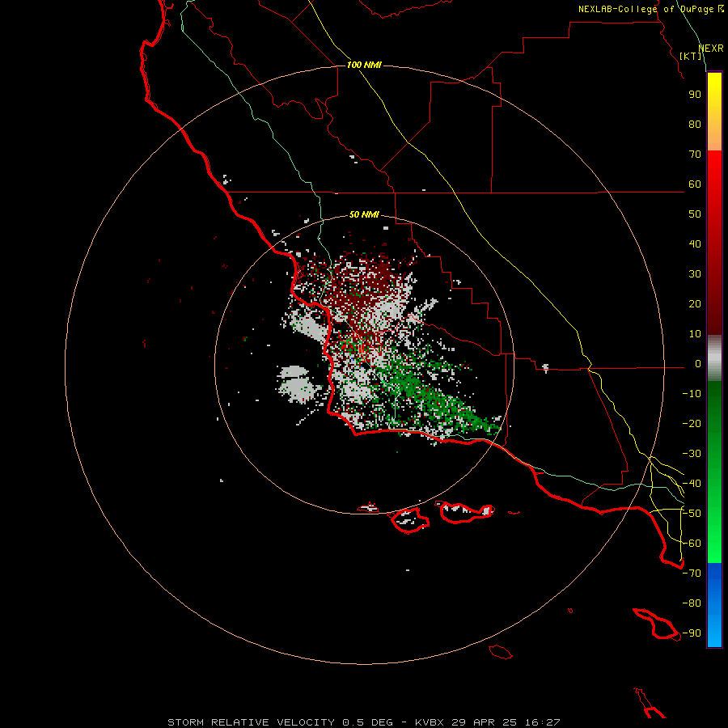Image resolution: width=728 pixels, height=728 pixels.
Task: Click the -50 value on the velocity scale
Action: pyautogui.click(x=692, y=514)
